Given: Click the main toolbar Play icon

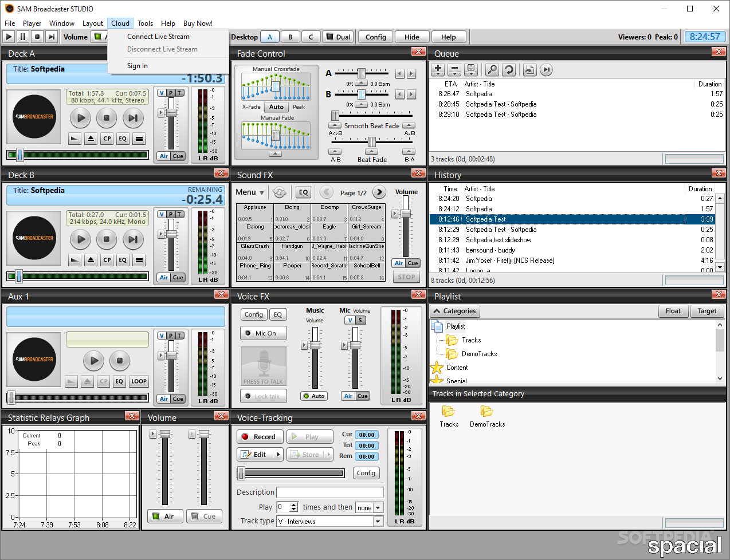Looking at the screenshot, I should (x=9, y=37).
